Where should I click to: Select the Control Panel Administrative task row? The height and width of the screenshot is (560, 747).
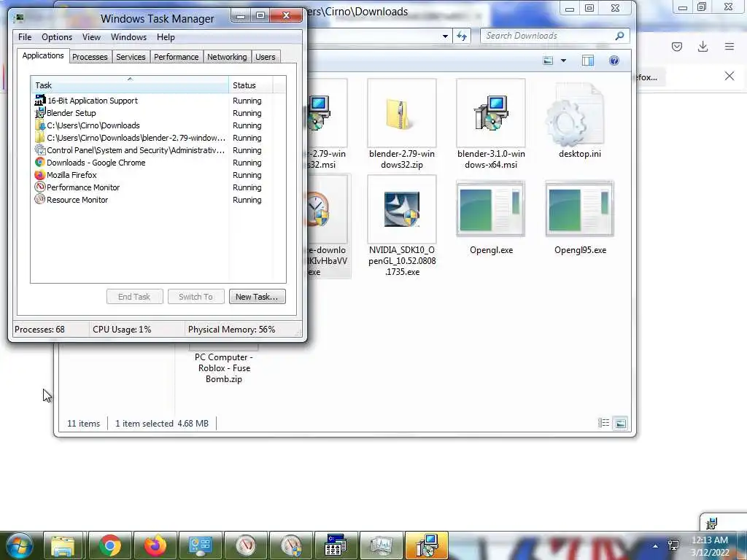click(147, 150)
